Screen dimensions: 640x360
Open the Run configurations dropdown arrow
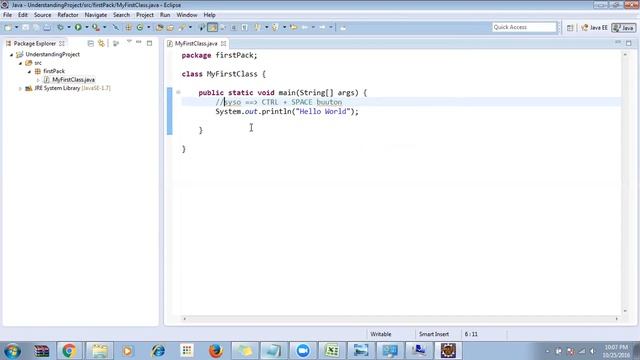click(x=87, y=27)
